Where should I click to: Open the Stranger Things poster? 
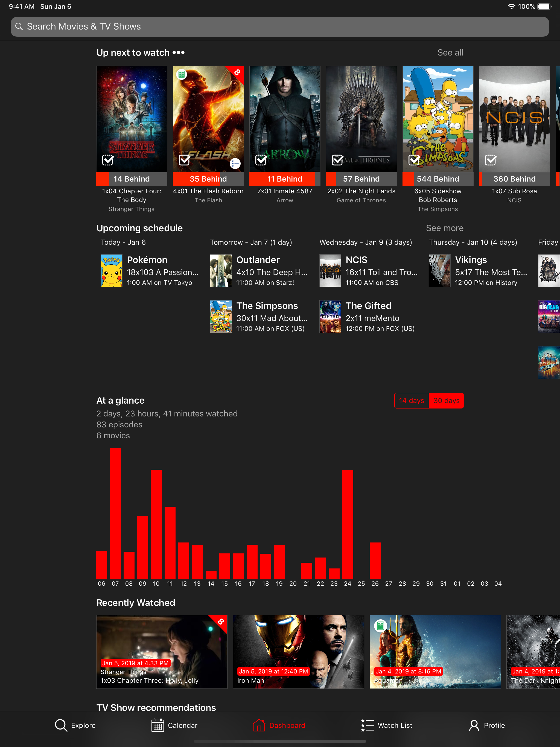(x=132, y=119)
